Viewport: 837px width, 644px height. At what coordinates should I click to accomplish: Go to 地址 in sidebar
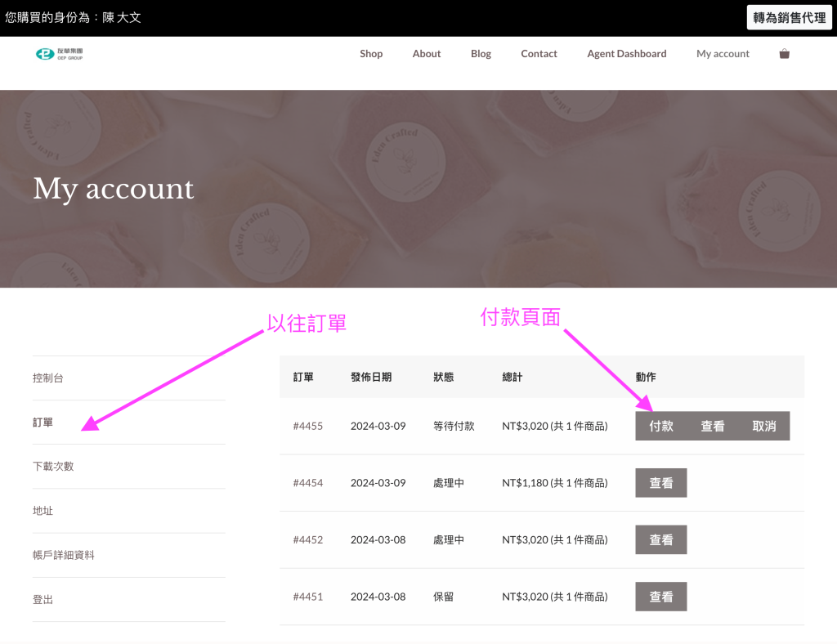tap(43, 511)
